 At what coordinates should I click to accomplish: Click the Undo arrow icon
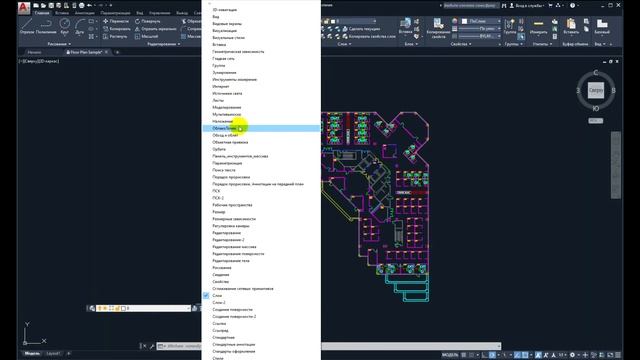[x=89, y=6]
